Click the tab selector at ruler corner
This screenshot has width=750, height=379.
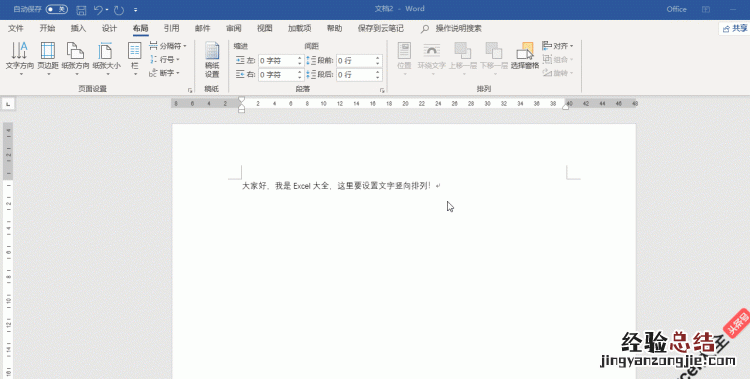(8, 103)
